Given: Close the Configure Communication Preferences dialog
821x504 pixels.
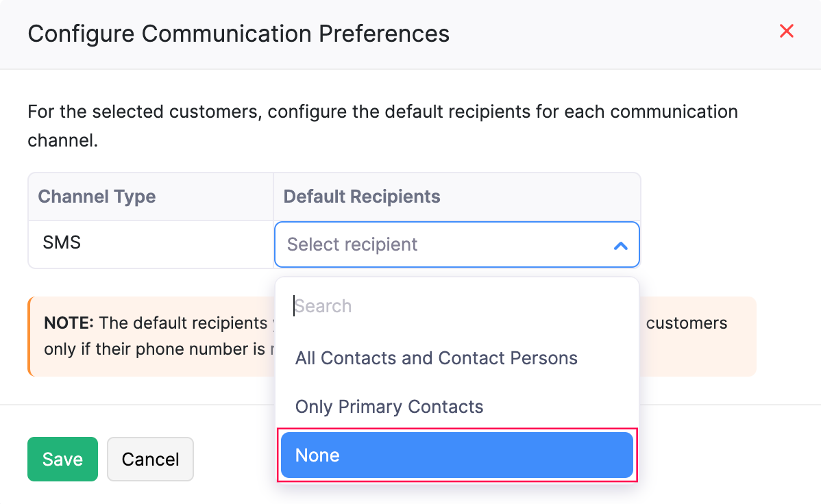Looking at the screenshot, I should click(x=787, y=32).
